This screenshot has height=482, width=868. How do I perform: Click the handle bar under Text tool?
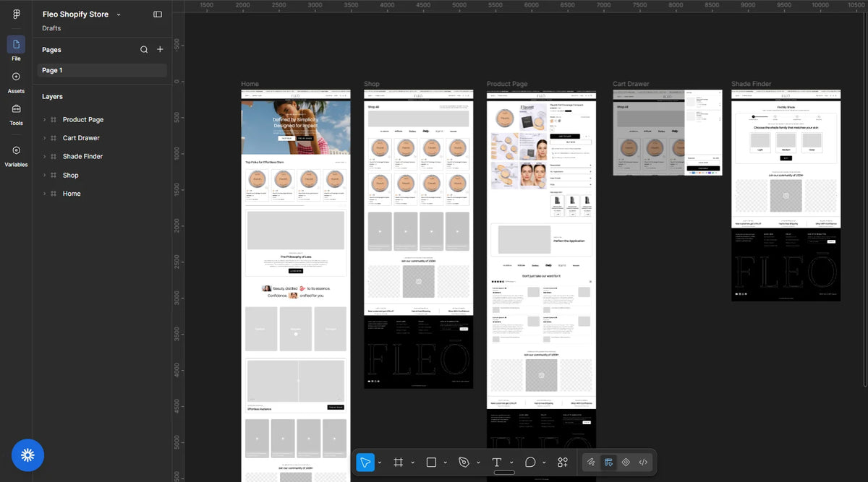tap(504, 473)
